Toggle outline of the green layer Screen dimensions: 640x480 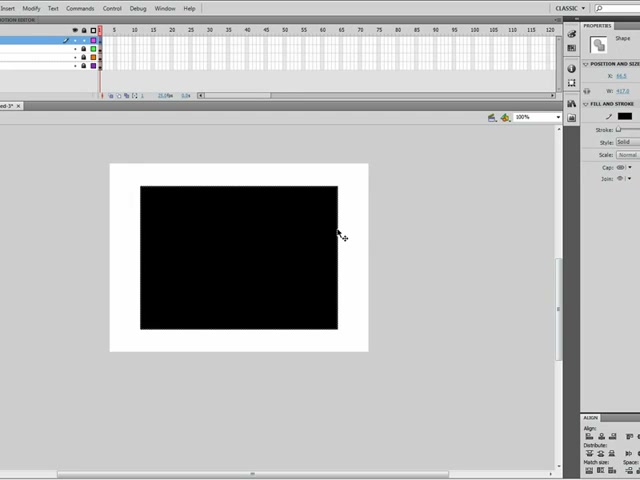[x=93, y=49]
